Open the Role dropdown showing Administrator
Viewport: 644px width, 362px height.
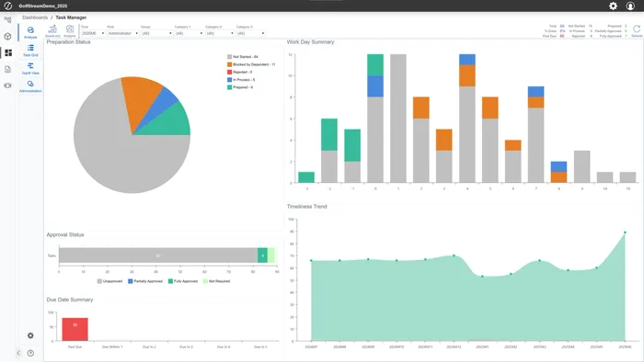[122, 33]
